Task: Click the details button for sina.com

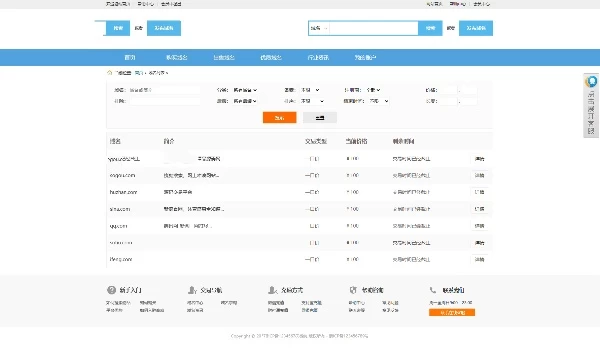Action: click(x=479, y=209)
